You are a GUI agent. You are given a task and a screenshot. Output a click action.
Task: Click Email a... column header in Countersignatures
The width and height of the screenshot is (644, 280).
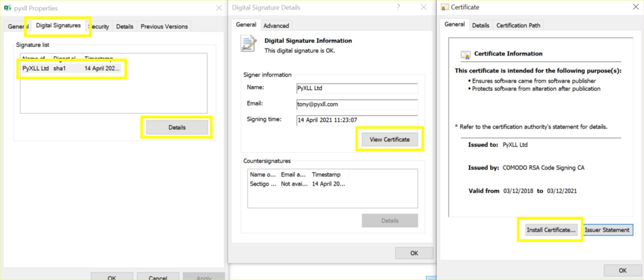(x=294, y=175)
